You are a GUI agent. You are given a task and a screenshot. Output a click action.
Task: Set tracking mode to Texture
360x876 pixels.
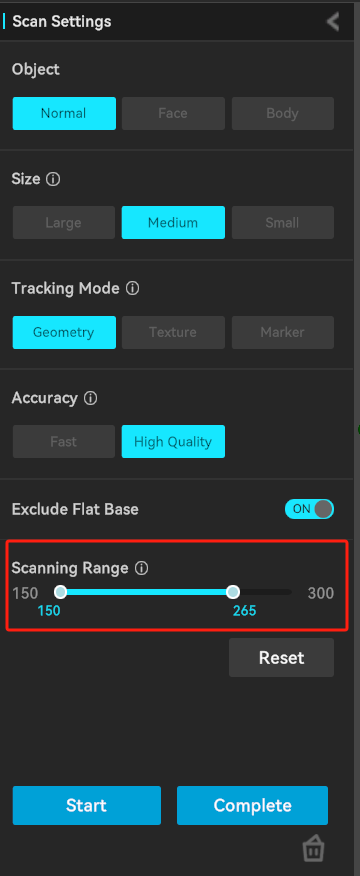pyautogui.click(x=173, y=332)
